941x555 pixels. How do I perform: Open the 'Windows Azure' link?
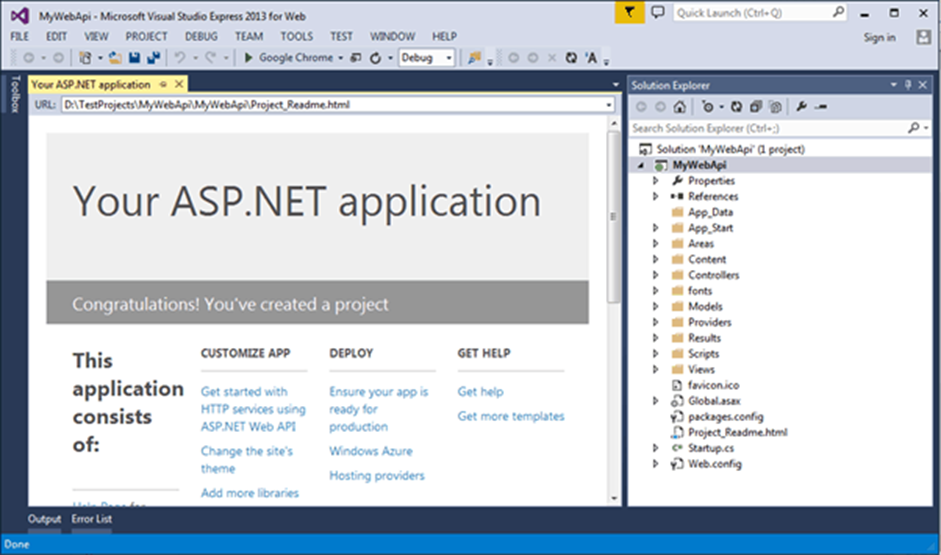click(371, 451)
